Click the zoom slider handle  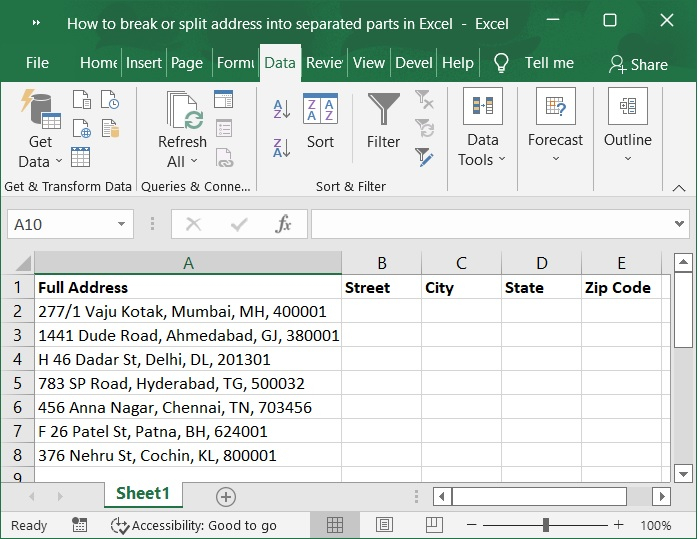[x=546, y=525]
